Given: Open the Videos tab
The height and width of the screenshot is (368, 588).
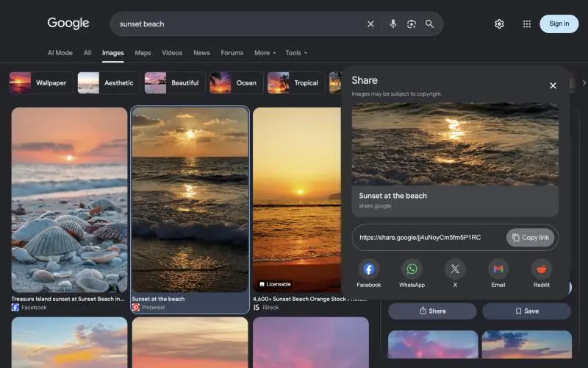Looking at the screenshot, I should [x=172, y=53].
